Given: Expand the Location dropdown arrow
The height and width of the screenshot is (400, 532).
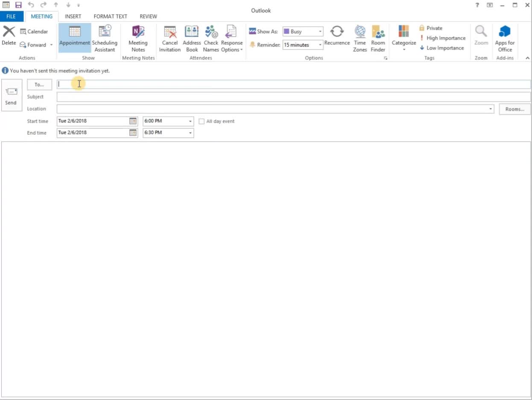Looking at the screenshot, I should click(x=491, y=109).
